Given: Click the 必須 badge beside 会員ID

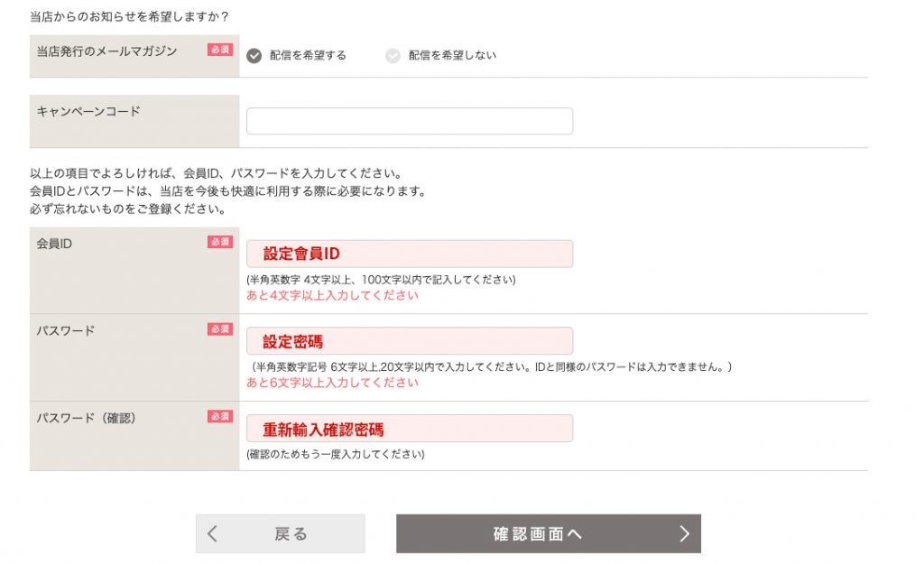Looking at the screenshot, I should click(220, 242).
